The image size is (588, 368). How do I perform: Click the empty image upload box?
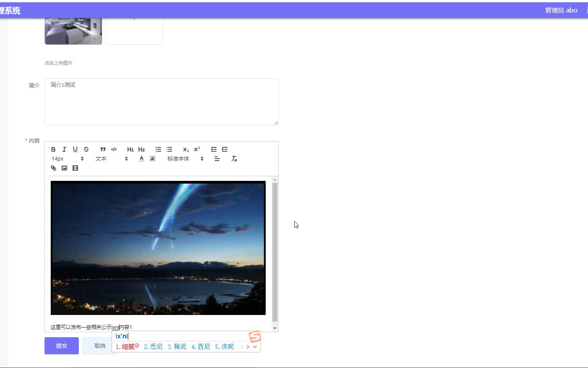134,31
